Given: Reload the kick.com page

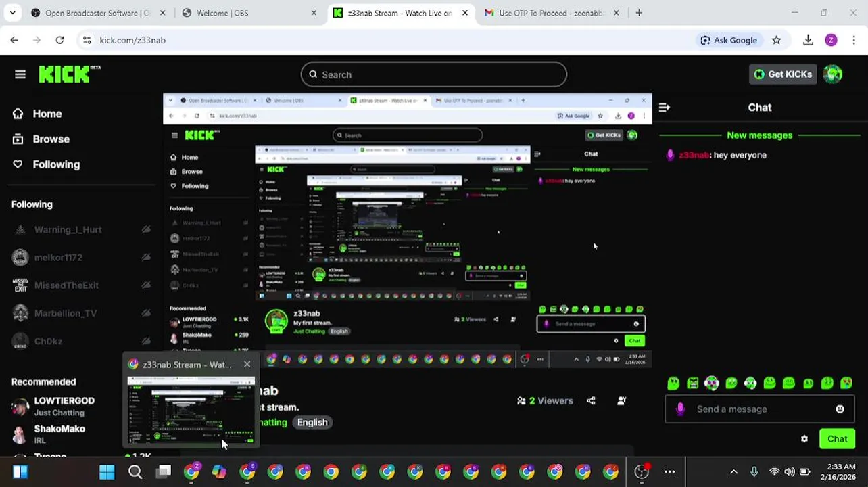Looking at the screenshot, I should coord(59,40).
